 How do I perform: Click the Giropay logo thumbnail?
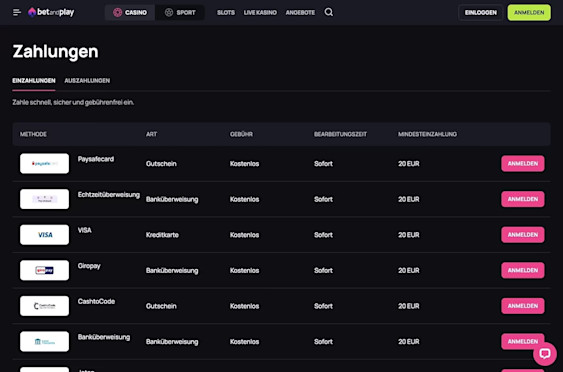[45, 270]
